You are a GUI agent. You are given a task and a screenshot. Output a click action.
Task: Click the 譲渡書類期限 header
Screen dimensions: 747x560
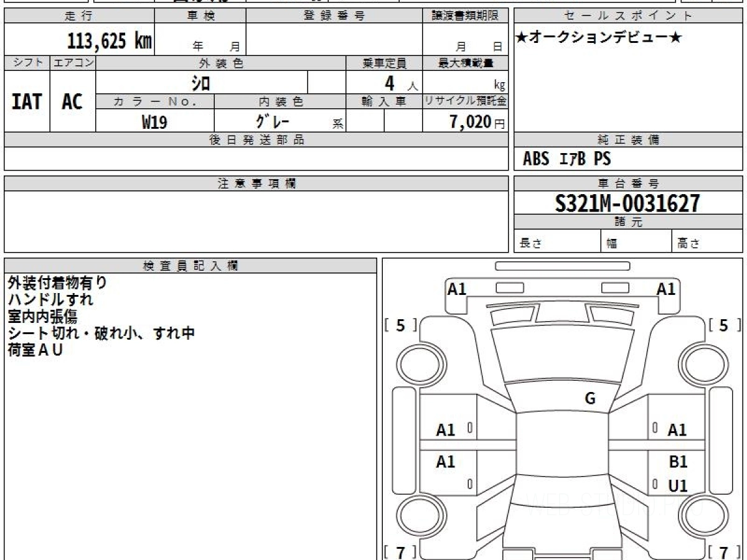point(465,16)
